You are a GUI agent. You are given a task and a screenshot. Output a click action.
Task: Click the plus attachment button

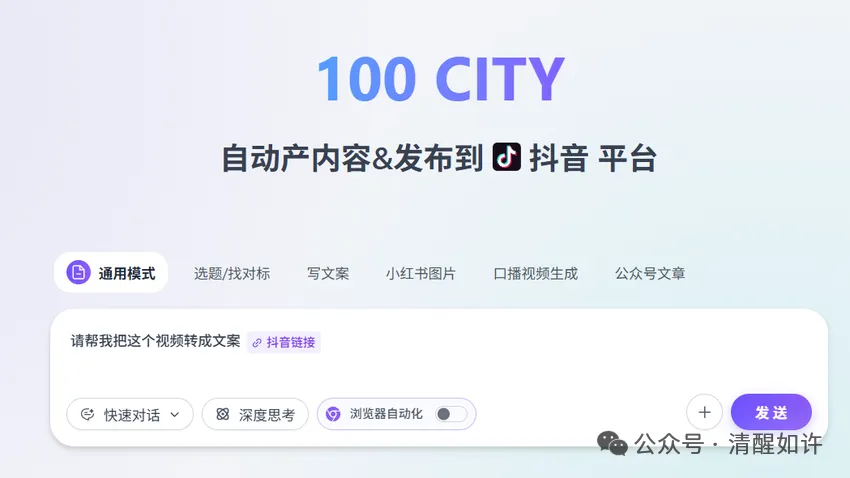coord(704,412)
